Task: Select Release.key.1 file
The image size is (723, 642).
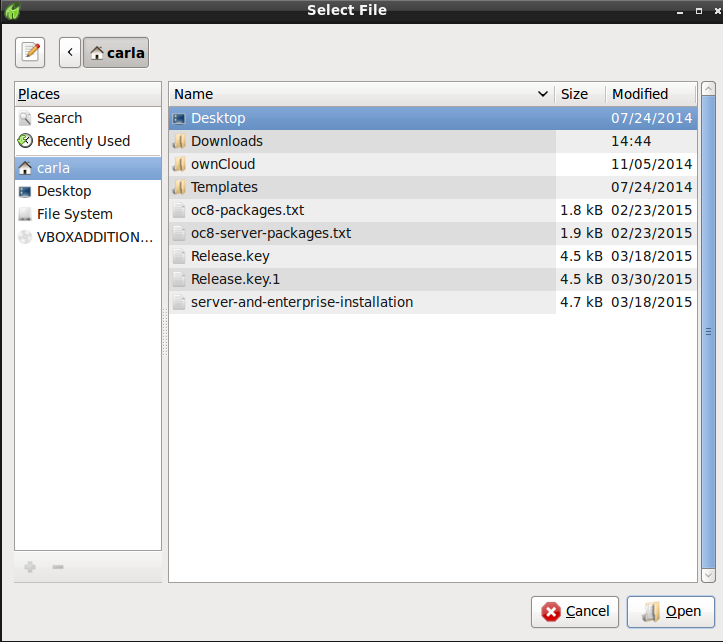Action: [x=237, y=279]
